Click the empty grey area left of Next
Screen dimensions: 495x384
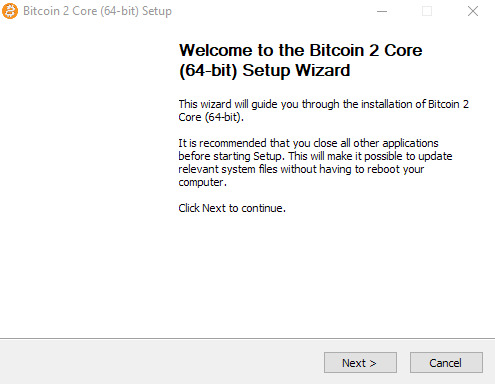pyautogui.click(x=160, y=362)
